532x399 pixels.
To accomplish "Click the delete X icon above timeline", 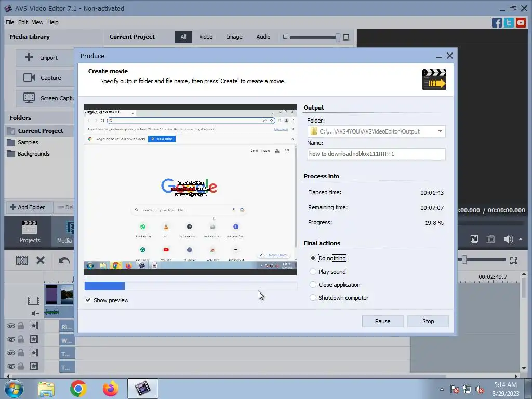I will pyautogui.click(x=41, y=261).
